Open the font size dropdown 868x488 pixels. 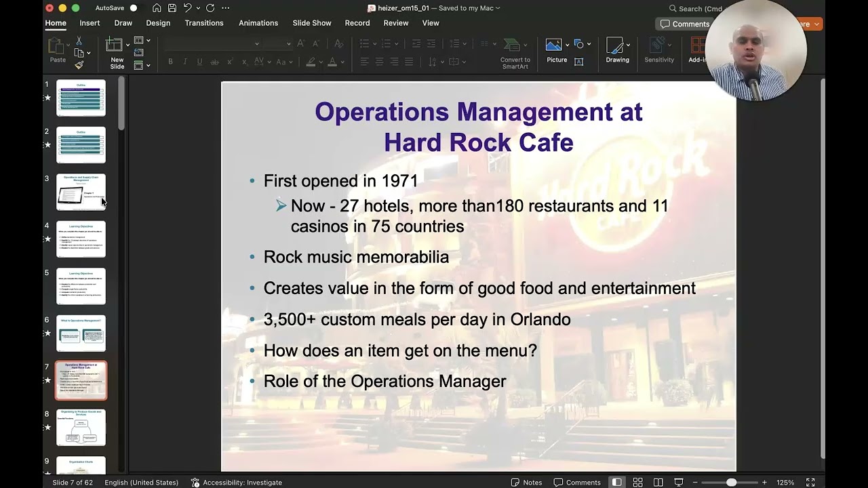288,43
